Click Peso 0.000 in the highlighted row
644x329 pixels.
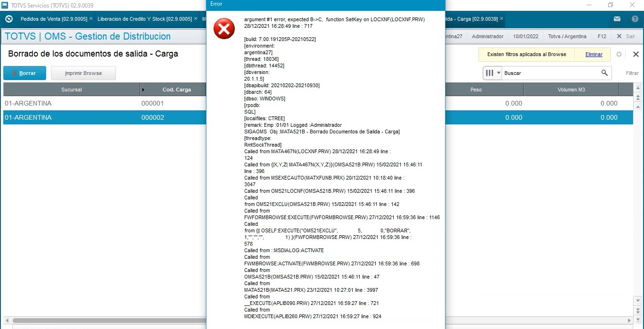(513, 117)
